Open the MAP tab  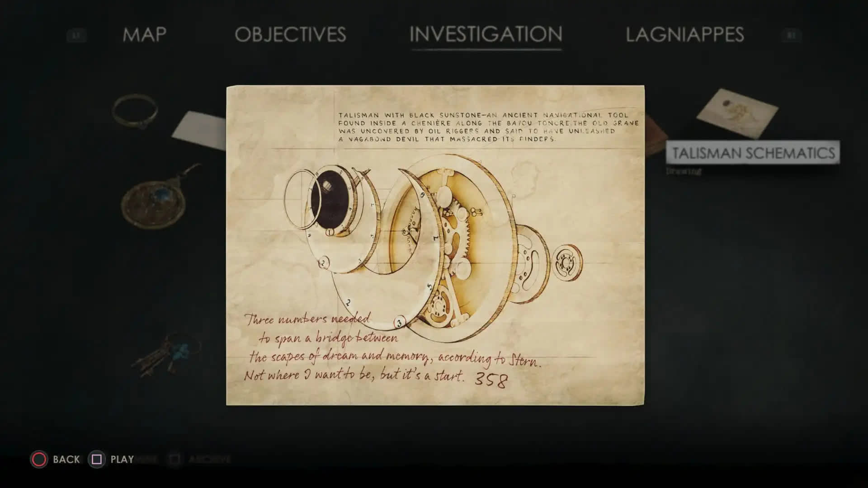[144, 35]
